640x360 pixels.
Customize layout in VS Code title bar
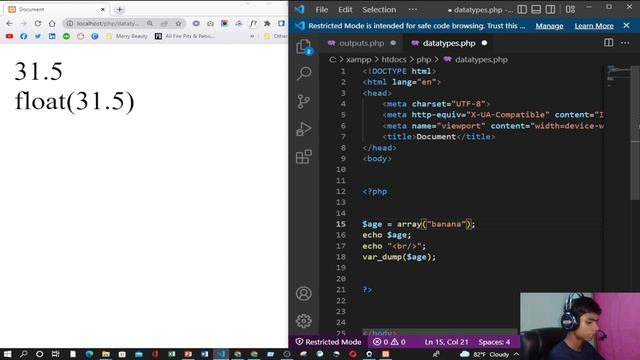pos(571,9)
